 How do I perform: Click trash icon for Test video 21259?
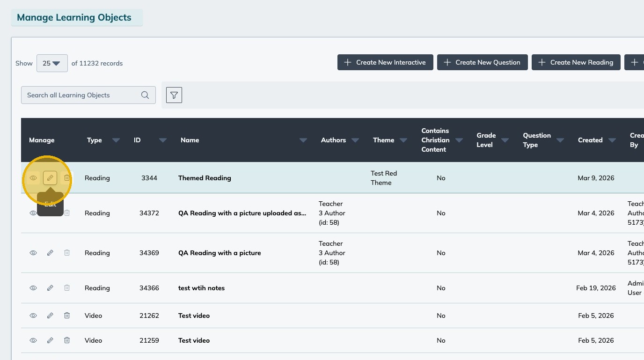click(67, 340)
